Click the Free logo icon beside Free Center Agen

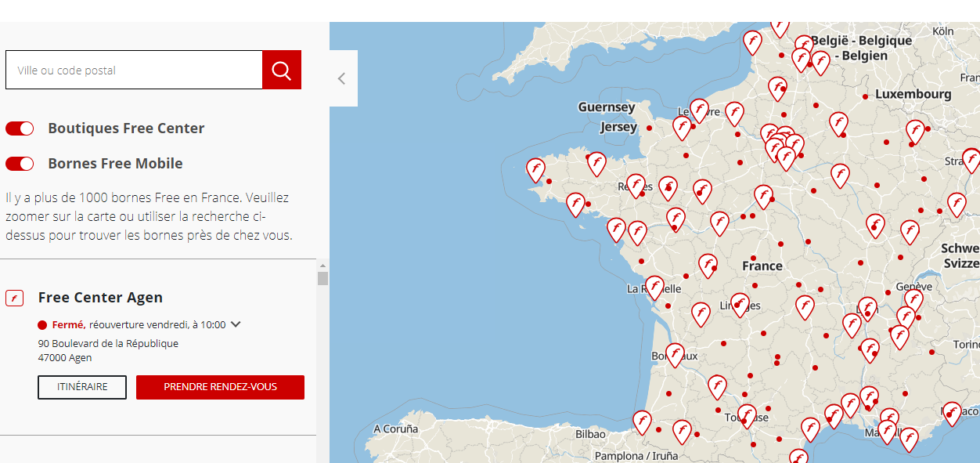click(x=14, y=298)
